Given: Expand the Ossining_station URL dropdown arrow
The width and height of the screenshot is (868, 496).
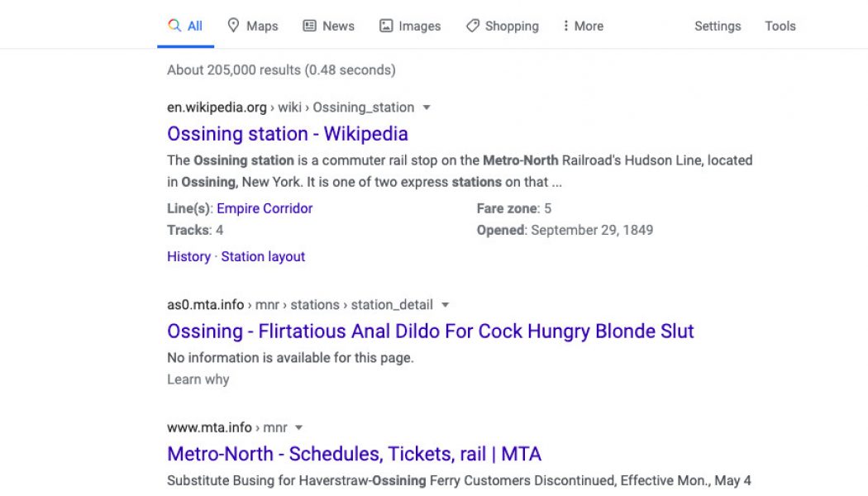Looking at the screenshot, I should [426, 107].
